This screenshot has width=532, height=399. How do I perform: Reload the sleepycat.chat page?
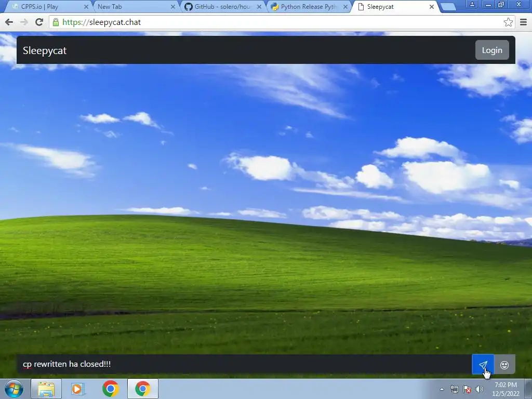39,22
